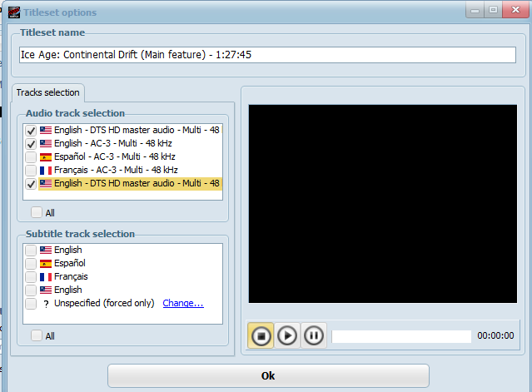Viewport: 532px width, 392px height.
Task: Minimize the Titleset options window
Action: click(x=475, y=9)
